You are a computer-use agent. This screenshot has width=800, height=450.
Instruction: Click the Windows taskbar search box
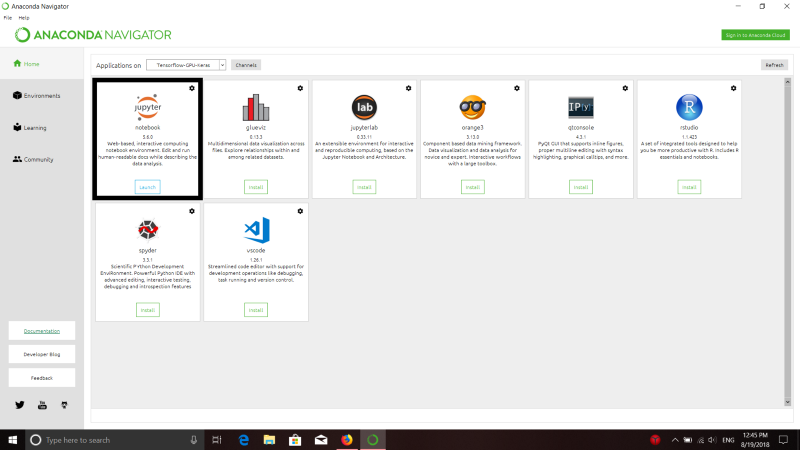pyautogui.click(x=114, y=440)
